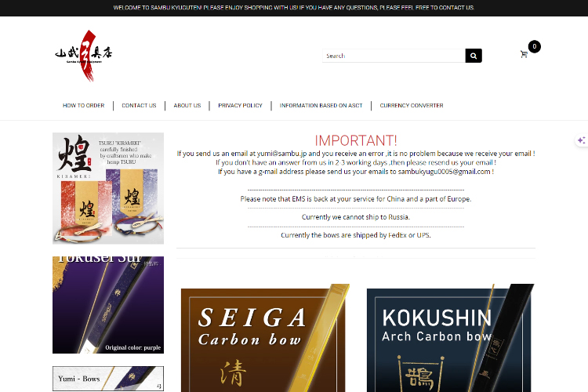Viewport: 588px width, 392px height.
Task: Click the welcome announcement bar text
Action: click(x=294, y=8)
